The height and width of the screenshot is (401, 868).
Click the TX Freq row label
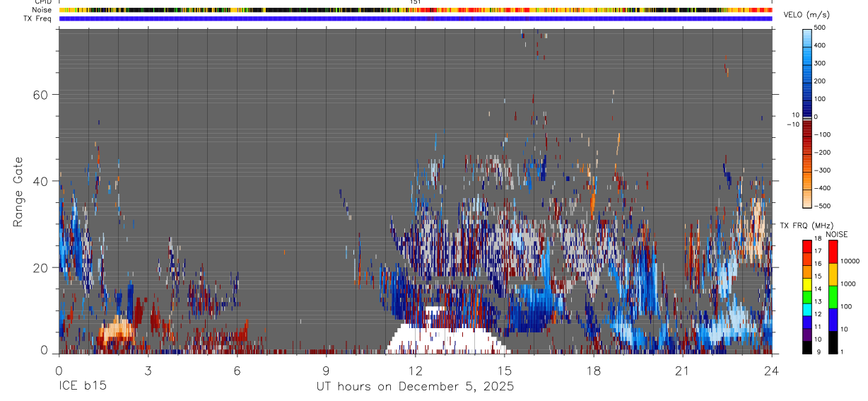tap(38, 18)
